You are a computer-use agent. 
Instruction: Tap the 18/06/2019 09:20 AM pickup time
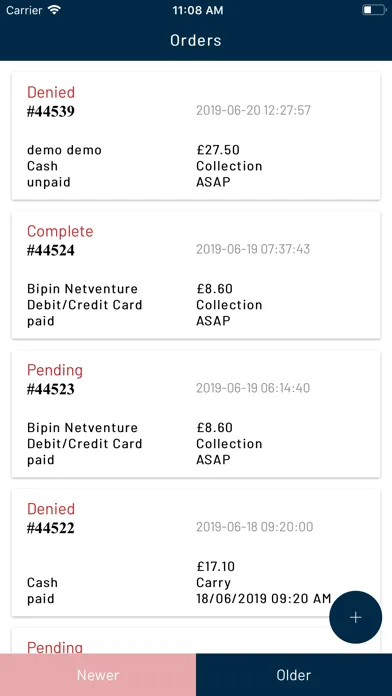264,599
